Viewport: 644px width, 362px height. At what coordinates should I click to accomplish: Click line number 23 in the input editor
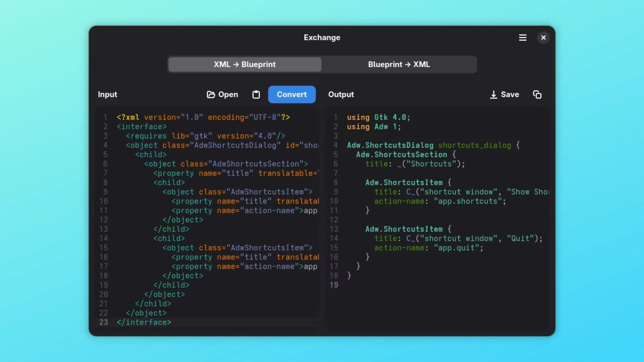pos(103,322)
